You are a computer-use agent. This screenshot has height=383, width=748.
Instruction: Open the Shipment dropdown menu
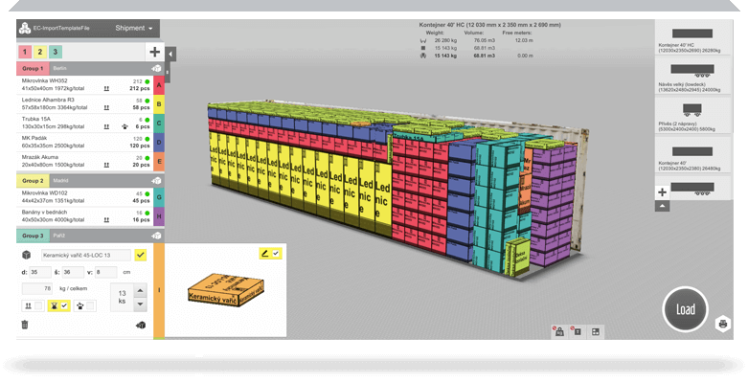[x=134, y=28]
